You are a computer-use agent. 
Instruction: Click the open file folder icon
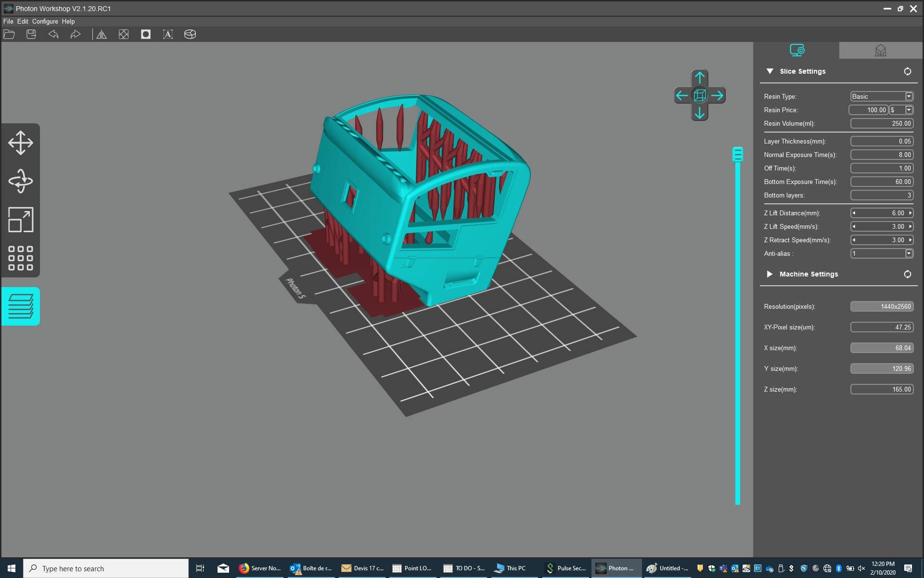pos(9,34)
